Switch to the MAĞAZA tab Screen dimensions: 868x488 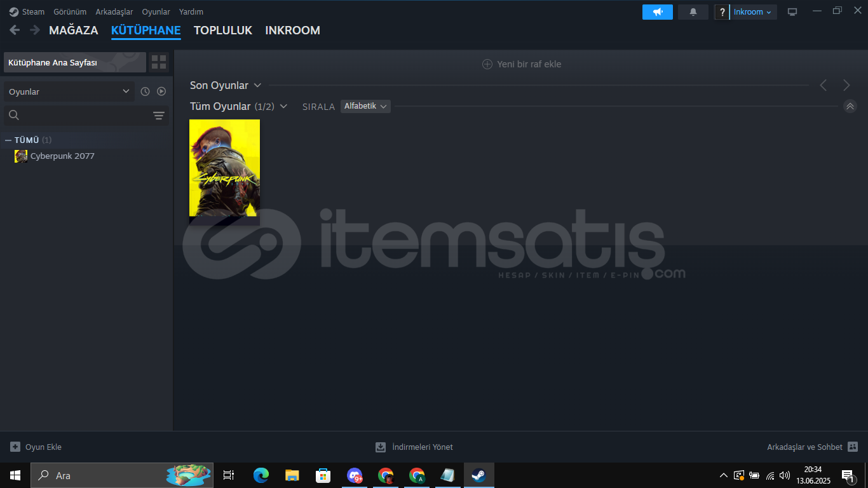click(74, 30)
